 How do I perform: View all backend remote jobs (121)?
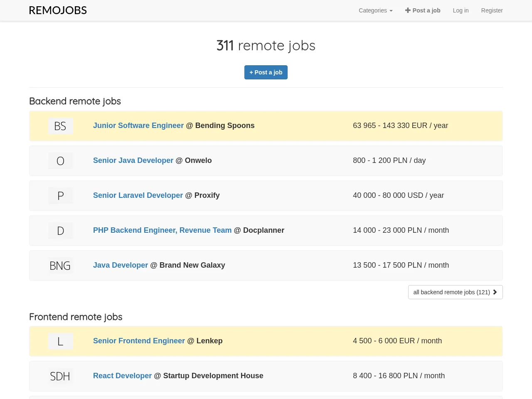pos(455,292)
